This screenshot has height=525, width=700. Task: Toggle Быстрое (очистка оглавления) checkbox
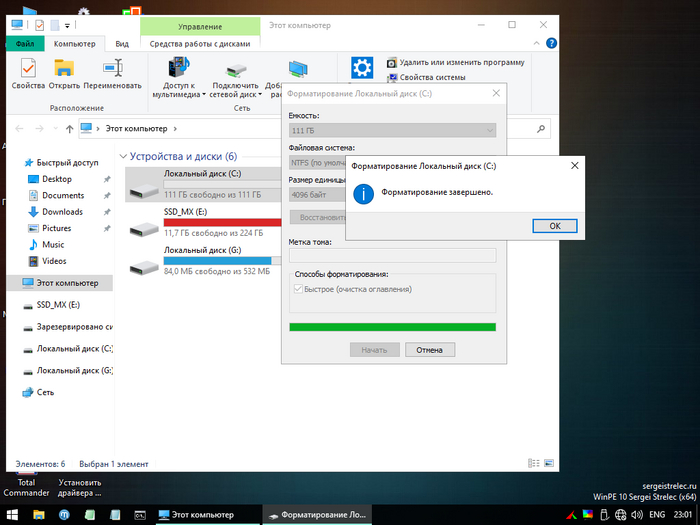(x=298, y=289)
